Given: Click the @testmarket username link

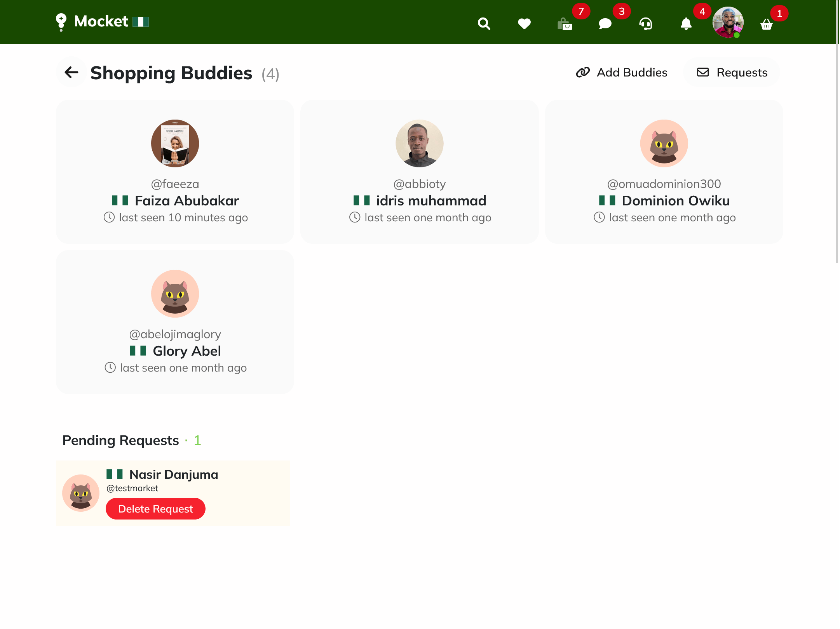Looking at the screenshot, I should pyautogui.click(x=132, y=488).
